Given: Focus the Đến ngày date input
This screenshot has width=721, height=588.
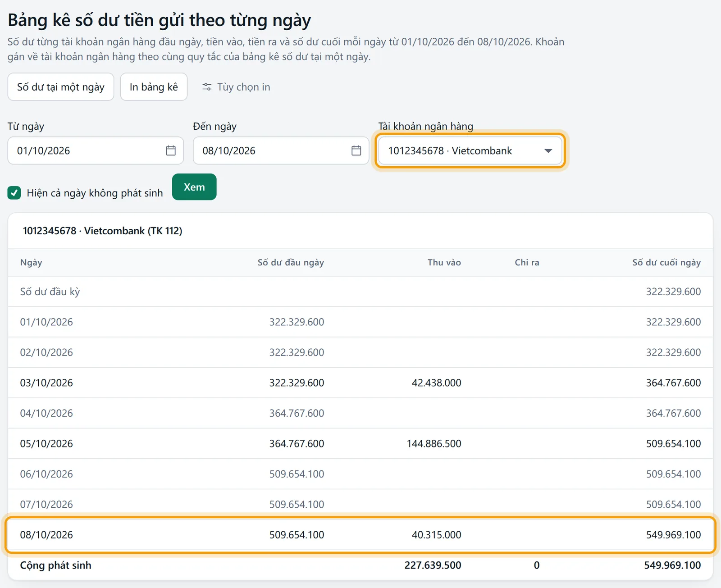Looking at the screenshot, I should (281, 150).
